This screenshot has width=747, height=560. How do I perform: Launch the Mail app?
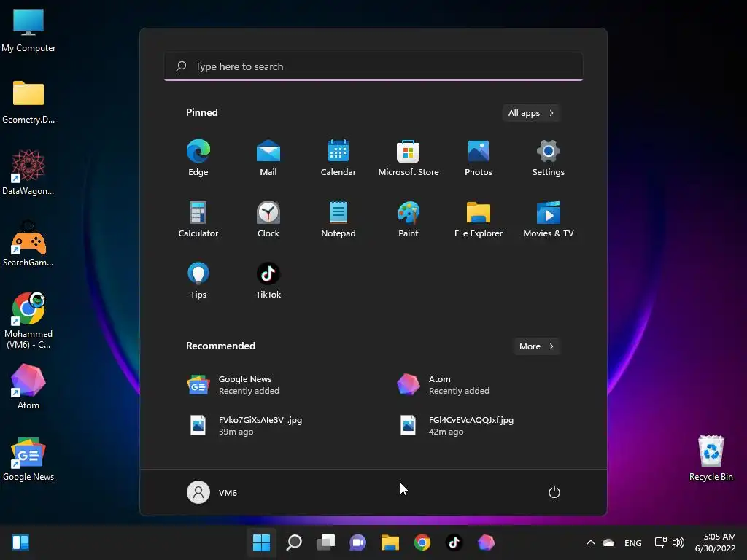coord(268,157)
